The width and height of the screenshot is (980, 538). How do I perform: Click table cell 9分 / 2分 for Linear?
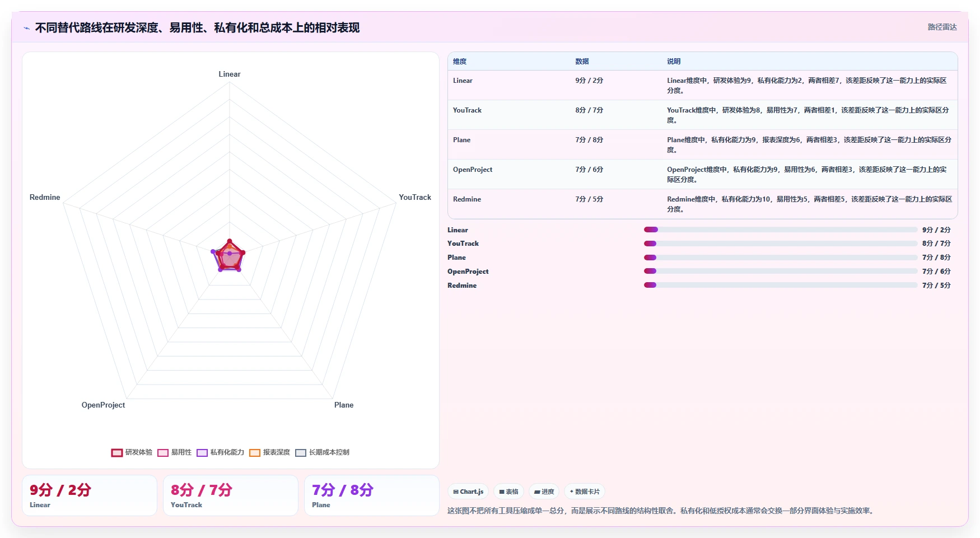coord(589,81)
